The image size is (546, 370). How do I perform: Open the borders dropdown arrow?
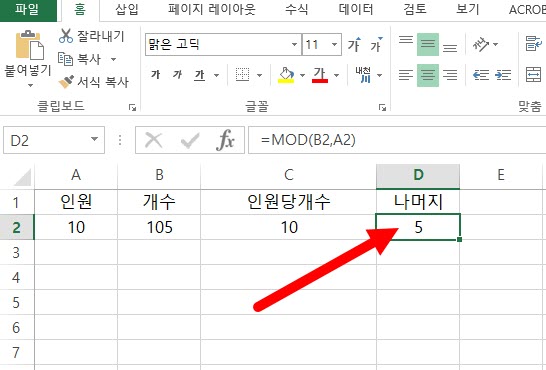pyautogui.click(x=259, y=75)
